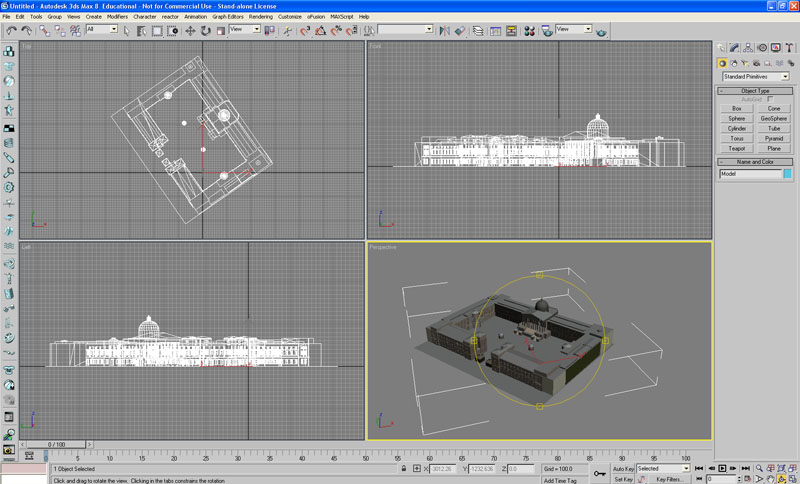This screenshot has width=800, height=484.
Task: Collapse the Object Type rollout
Action: (755, 90)
